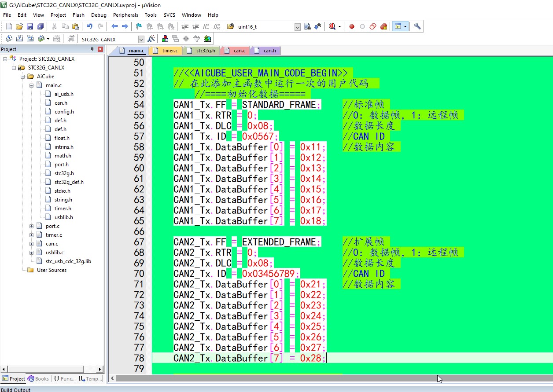The image size is (553, 392).
Task: Open the STC32G_CANLX target dropdown
Action: [141, 39]
